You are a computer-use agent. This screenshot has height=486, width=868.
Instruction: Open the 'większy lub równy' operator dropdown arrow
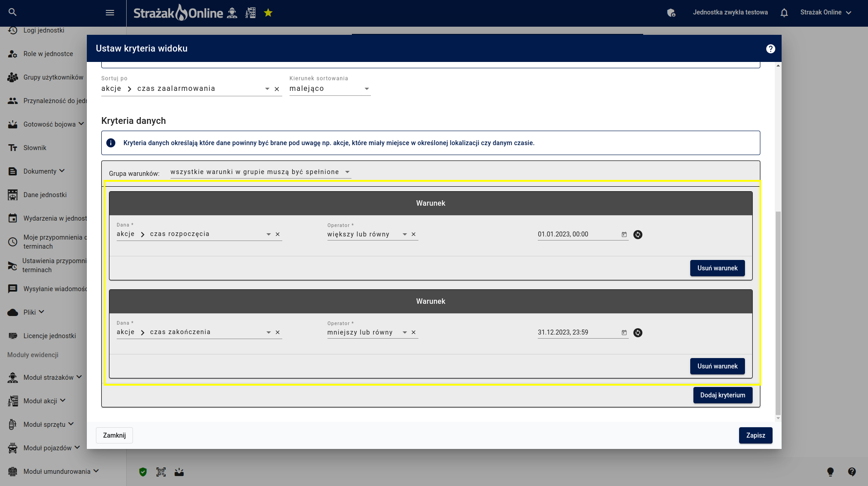[x=405, y=234]
